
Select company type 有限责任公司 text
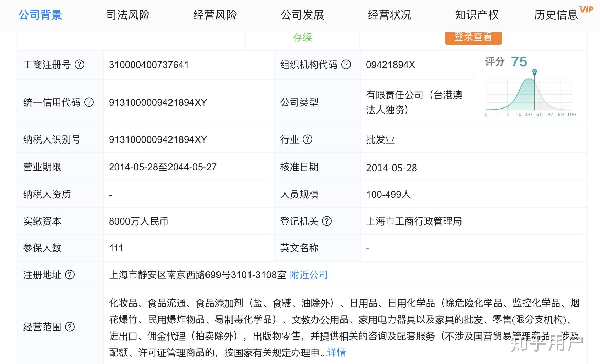414,102
